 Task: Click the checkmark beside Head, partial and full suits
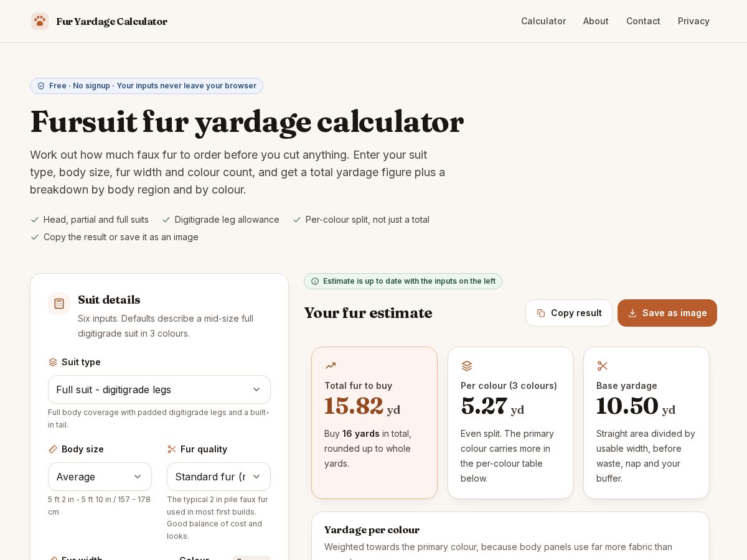[x=35, y=220]
